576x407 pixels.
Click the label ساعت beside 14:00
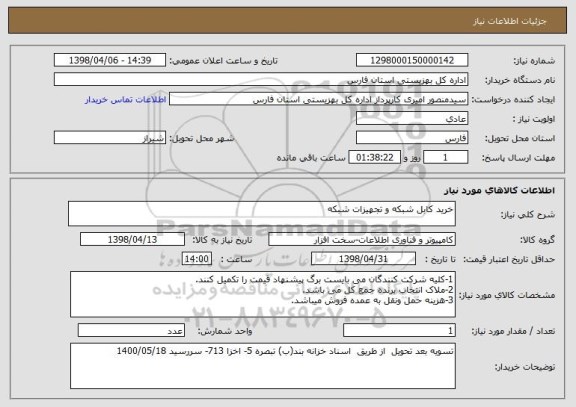click(x=236, y=259)
